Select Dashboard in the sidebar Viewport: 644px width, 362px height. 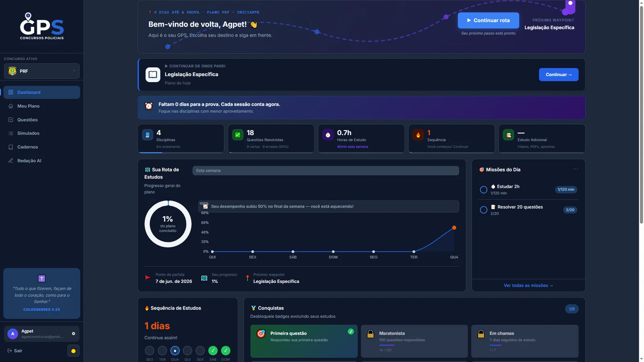42,92
